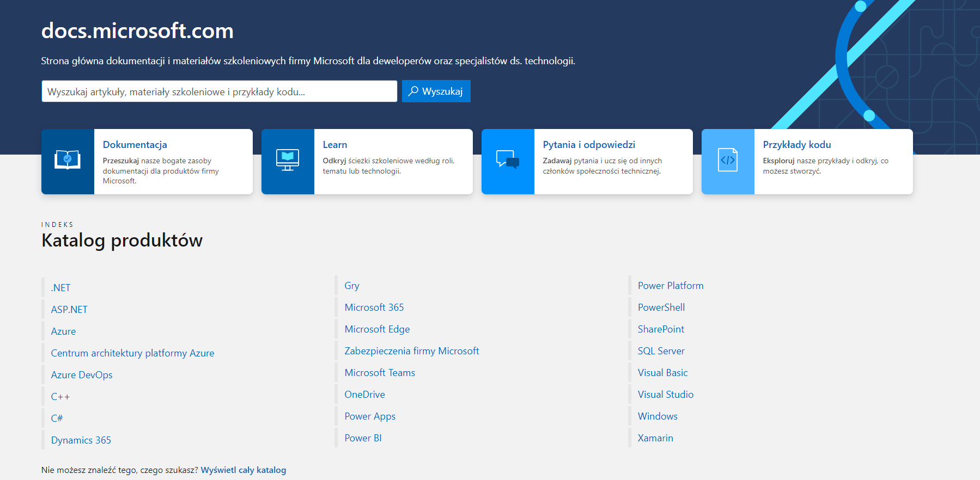Click the Wyszukaj search button

436,91
